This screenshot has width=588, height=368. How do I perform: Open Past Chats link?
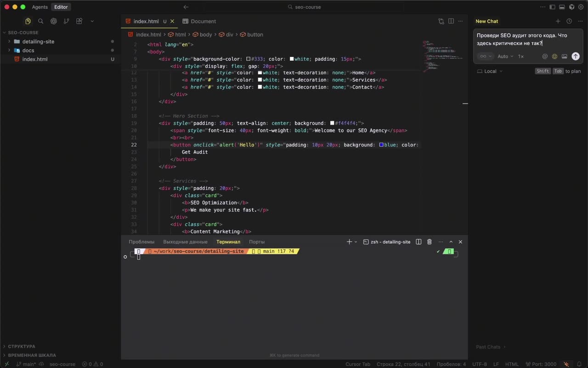point(491,347)
